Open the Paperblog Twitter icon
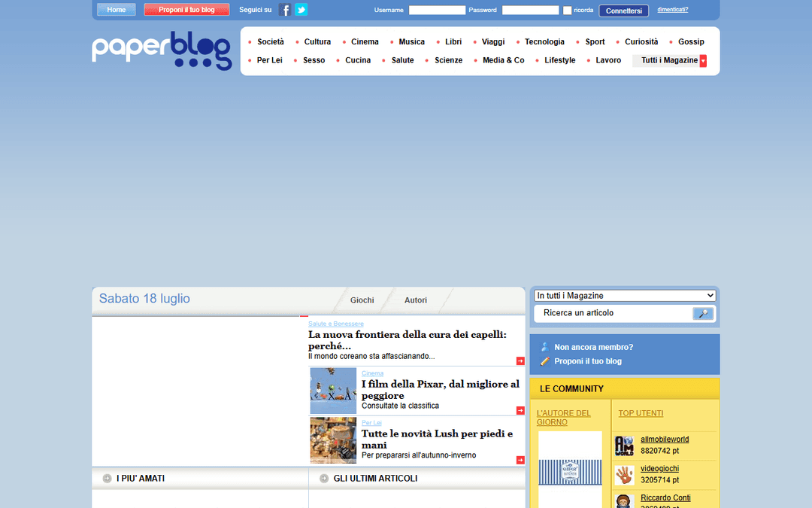 click(x=301, y=9)
